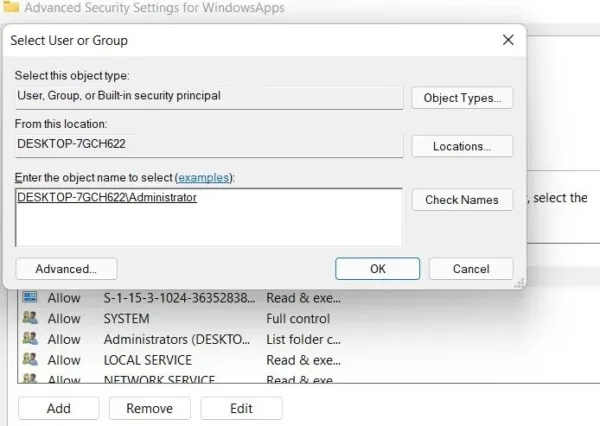The image size is (600, 426).
Task: Open the examples help link
Action: pyautogui.click(x=204, y=178)
